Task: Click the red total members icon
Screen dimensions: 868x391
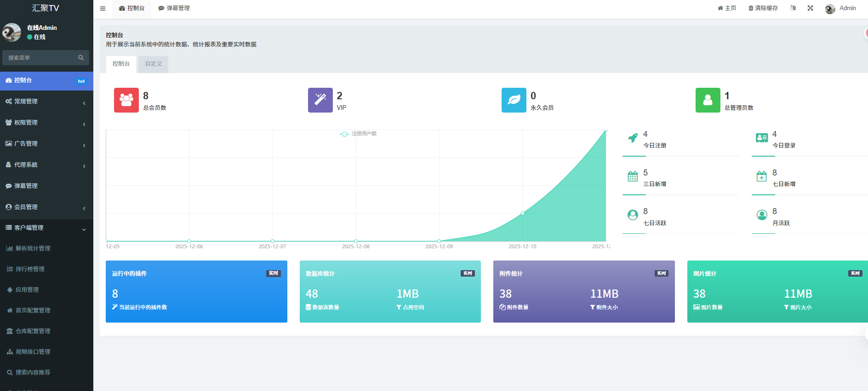Action: click(x=126, y=100)
